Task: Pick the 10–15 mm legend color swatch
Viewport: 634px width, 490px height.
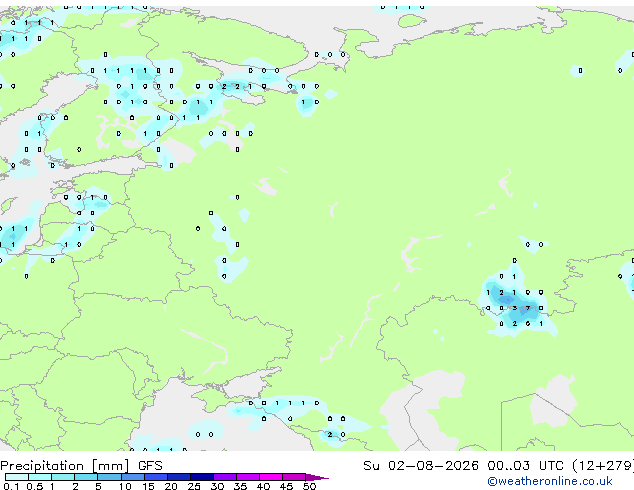Action: pyautogui.click(x=132, y=477)
